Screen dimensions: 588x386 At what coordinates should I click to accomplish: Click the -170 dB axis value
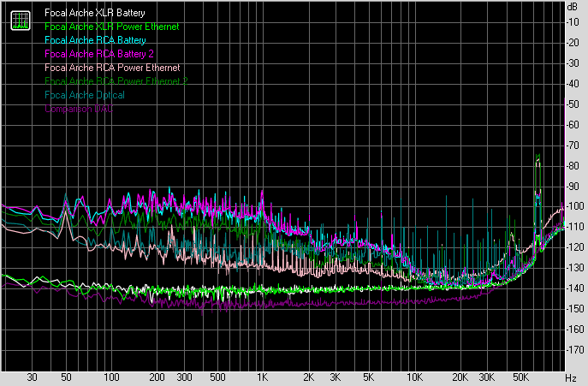pos(575,350)
